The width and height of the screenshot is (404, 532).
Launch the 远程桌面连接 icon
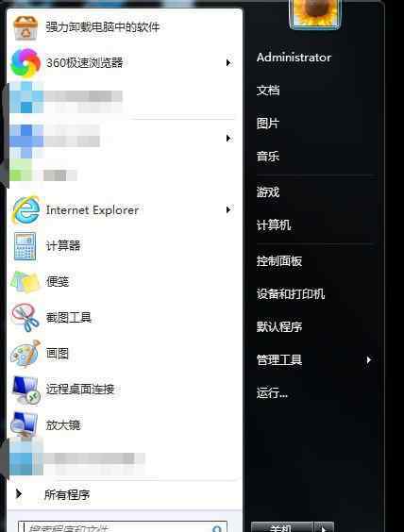point(25,390)
